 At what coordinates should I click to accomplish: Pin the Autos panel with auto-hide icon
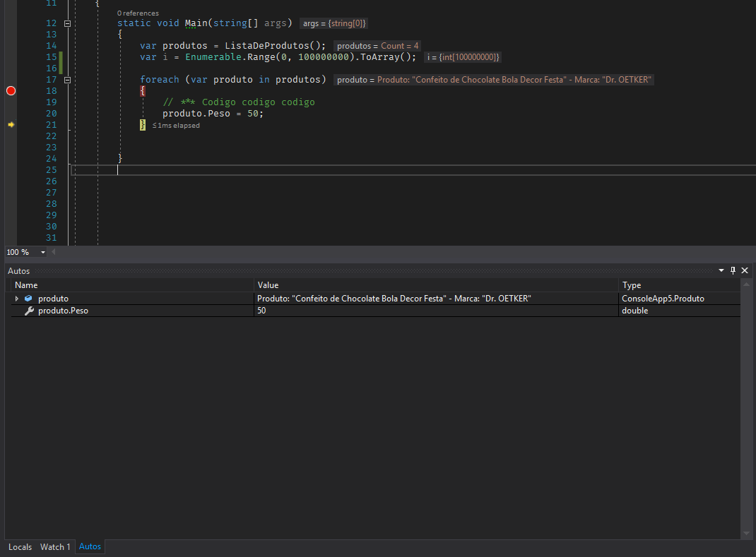(733, 271)
